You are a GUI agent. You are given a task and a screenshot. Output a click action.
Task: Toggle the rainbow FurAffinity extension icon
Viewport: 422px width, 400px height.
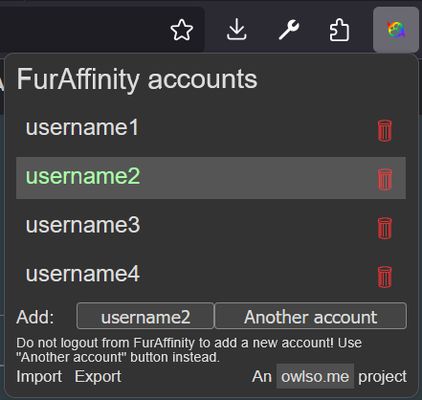[x=396, y=30]
